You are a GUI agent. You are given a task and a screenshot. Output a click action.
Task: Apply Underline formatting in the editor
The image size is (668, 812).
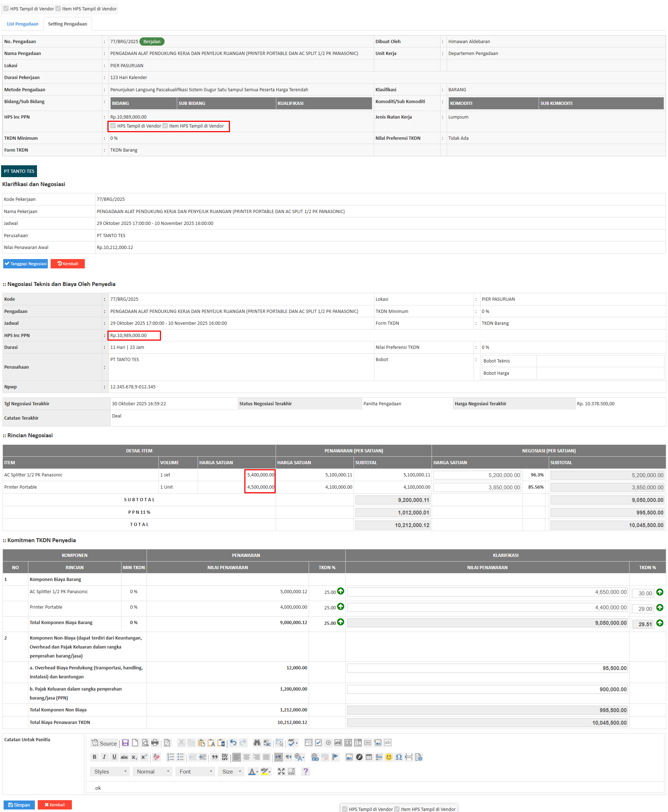tap(114, 757)
